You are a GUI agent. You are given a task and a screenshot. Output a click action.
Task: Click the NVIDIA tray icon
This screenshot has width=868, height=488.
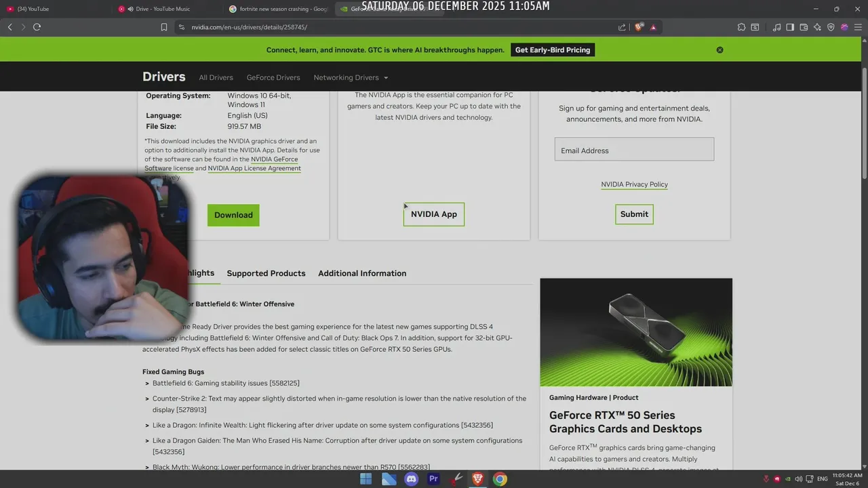coord(787,479)
